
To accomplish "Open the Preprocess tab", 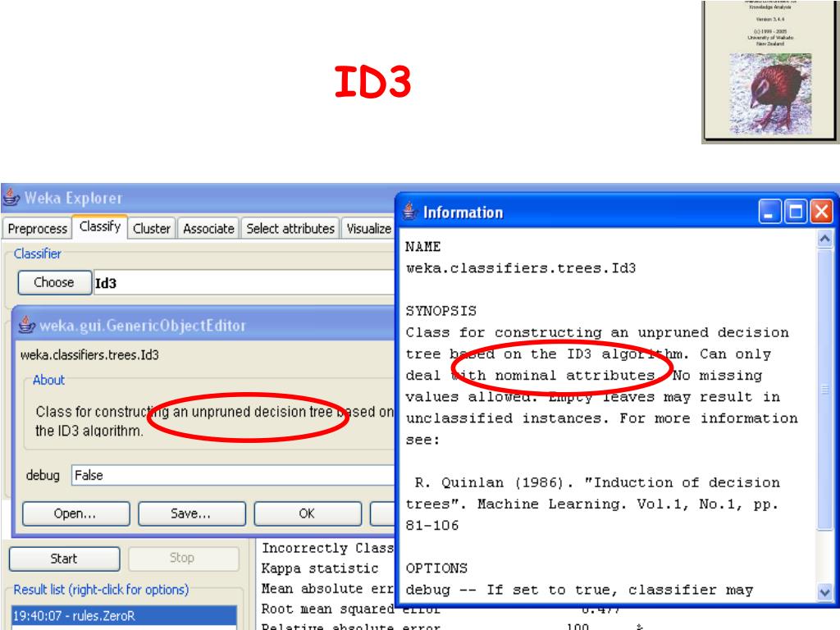I will [x=37, y=229].
